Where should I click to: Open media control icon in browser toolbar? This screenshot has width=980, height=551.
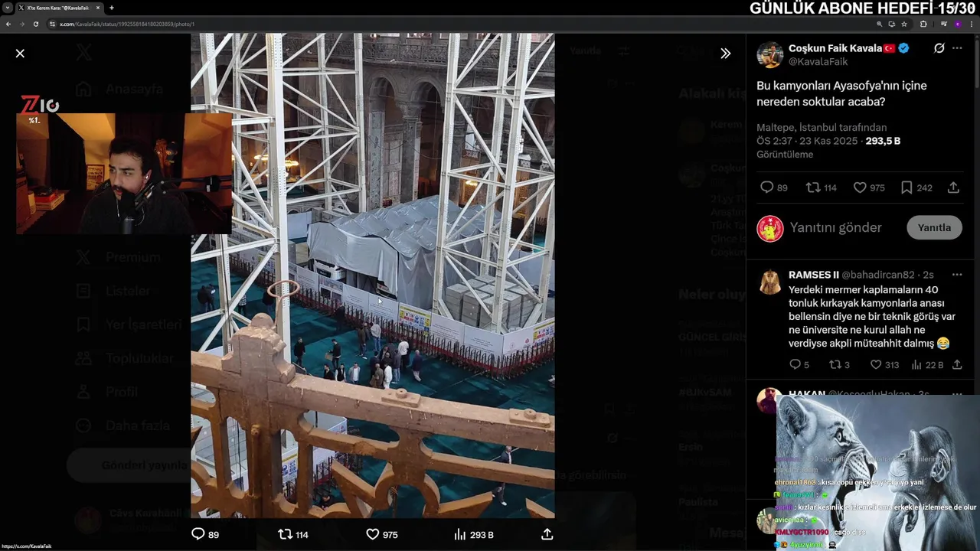click(943, 24)
